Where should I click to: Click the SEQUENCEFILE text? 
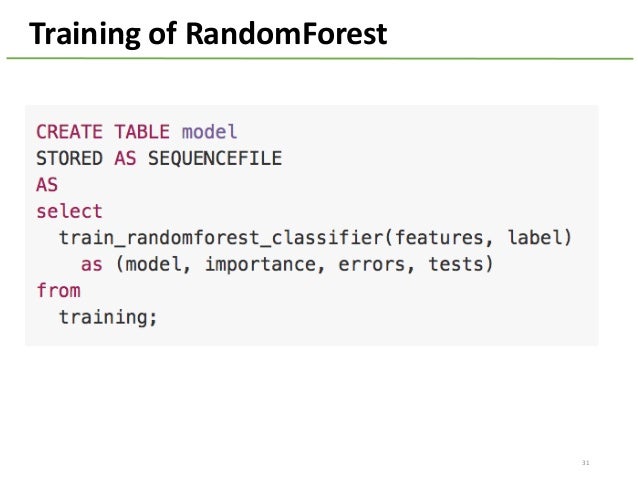click(215, 158)
